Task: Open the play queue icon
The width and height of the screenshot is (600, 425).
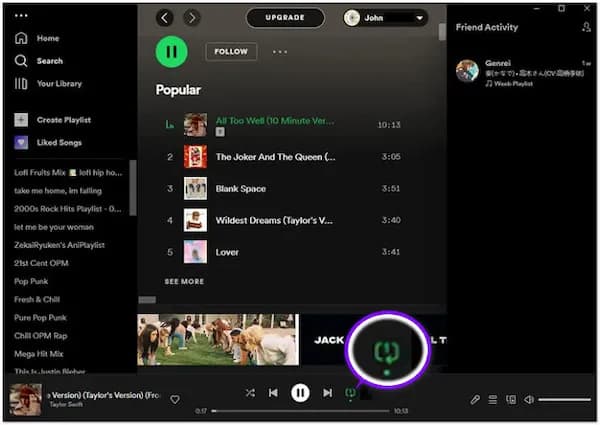Action: pyautogui.click(x=493, y=399)
